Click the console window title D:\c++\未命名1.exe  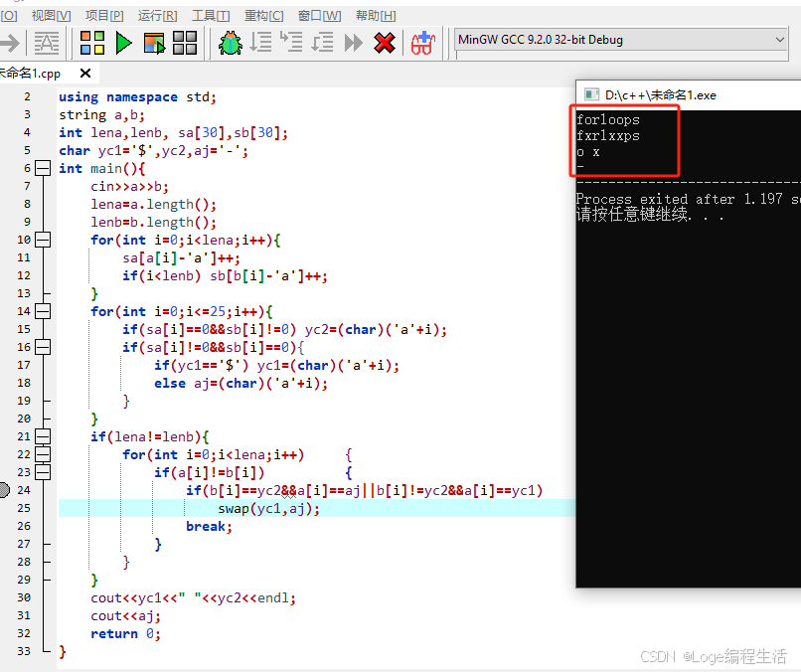click(x=661, y=95)
